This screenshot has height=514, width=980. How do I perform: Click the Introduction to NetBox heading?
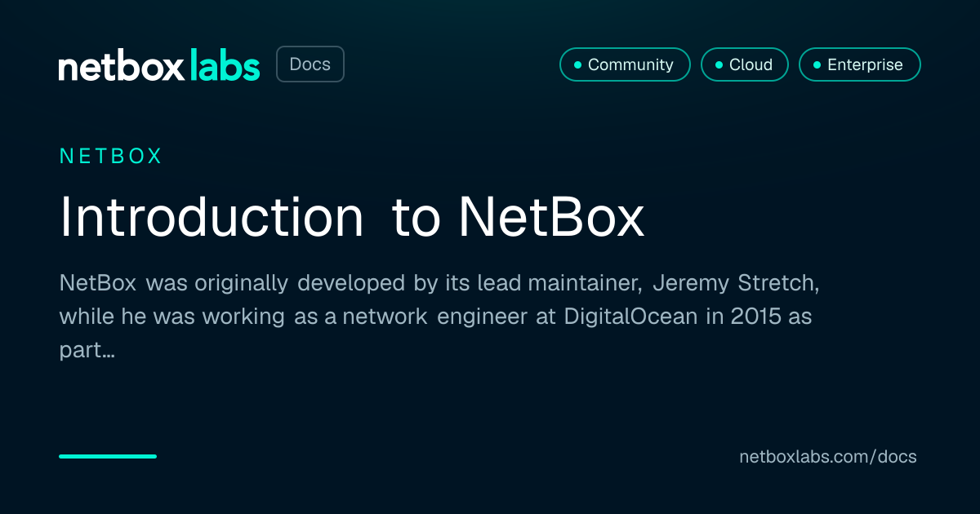[352, 218]
